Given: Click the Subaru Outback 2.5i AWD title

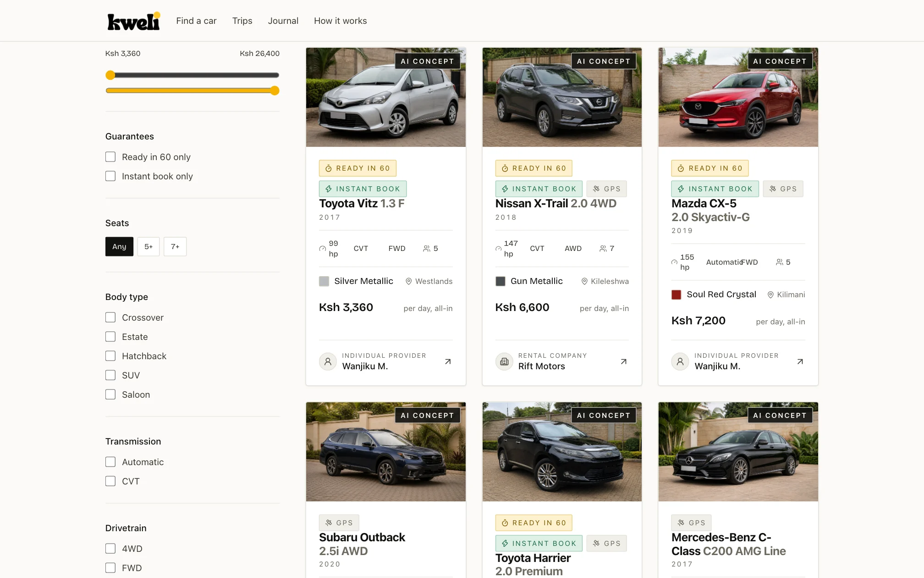Looking at the screenshot, I should 362,544.
